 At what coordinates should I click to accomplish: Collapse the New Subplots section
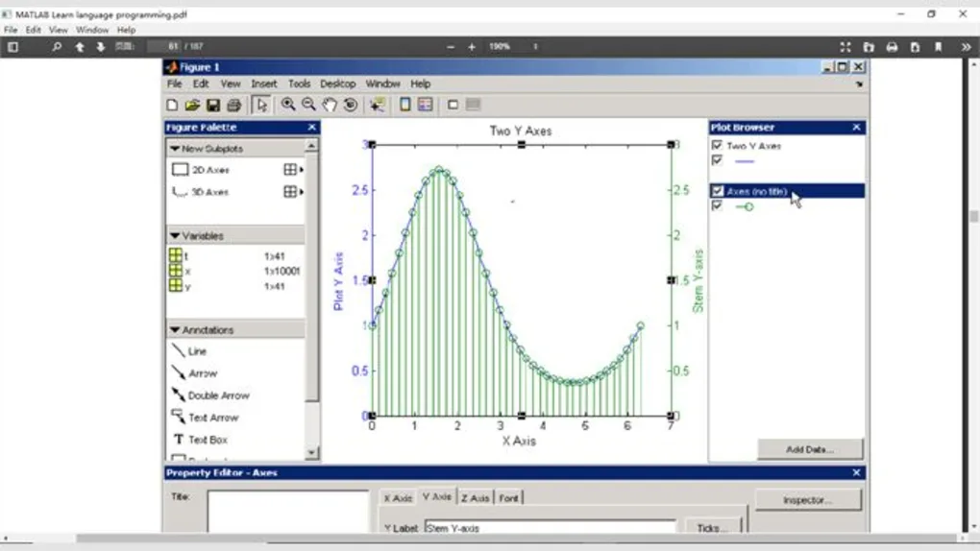[175, 149]
